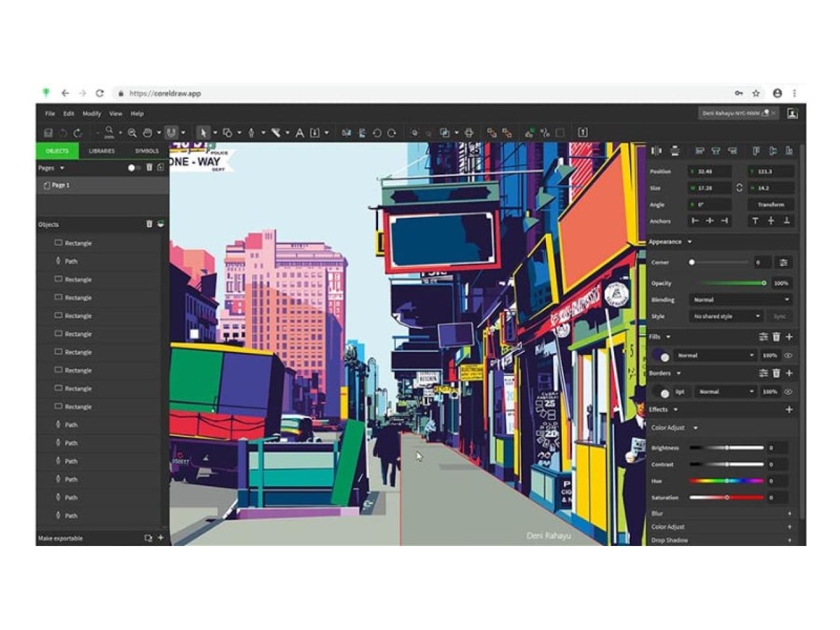840x630 pixels.
Task: Click the add exportable plus icon
Action: pos(161,537)
